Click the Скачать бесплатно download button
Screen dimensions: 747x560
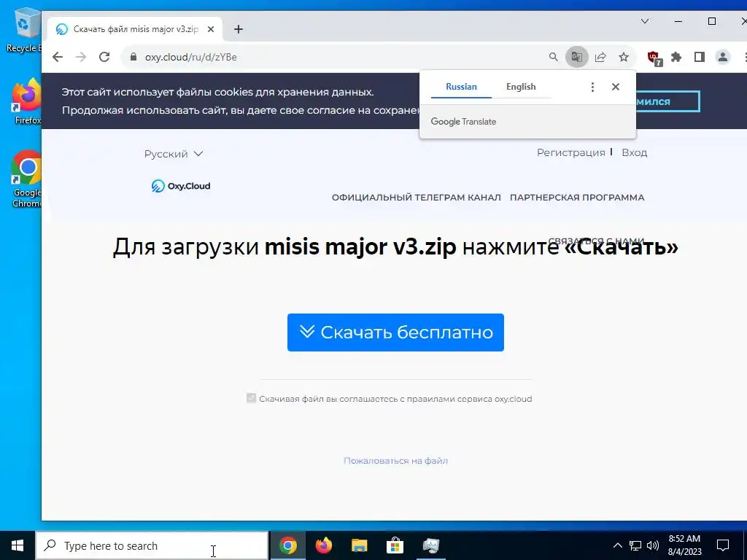coord(395,332)
